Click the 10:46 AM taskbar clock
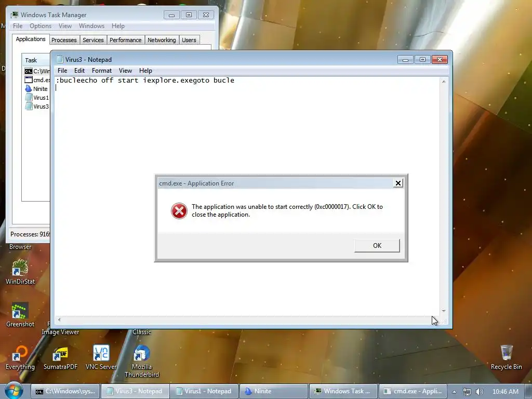The height and width of the screenshot is (399, 532). 505,392
